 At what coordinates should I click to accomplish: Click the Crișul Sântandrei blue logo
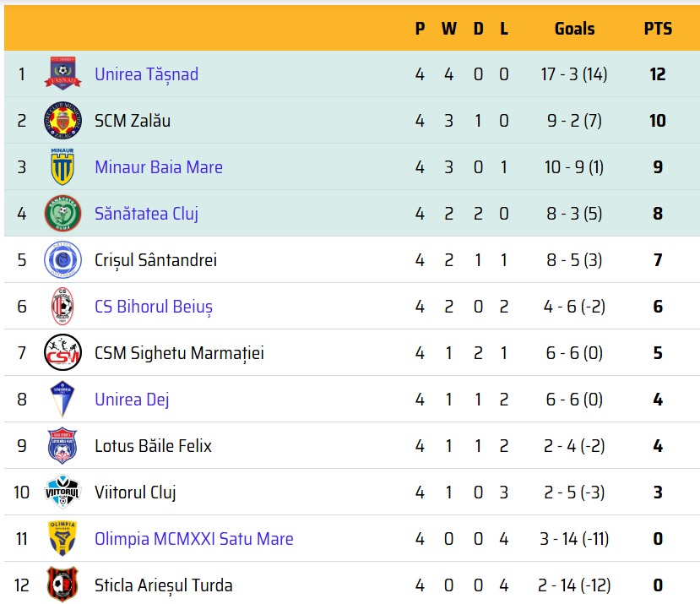click(x=62, y=259)
